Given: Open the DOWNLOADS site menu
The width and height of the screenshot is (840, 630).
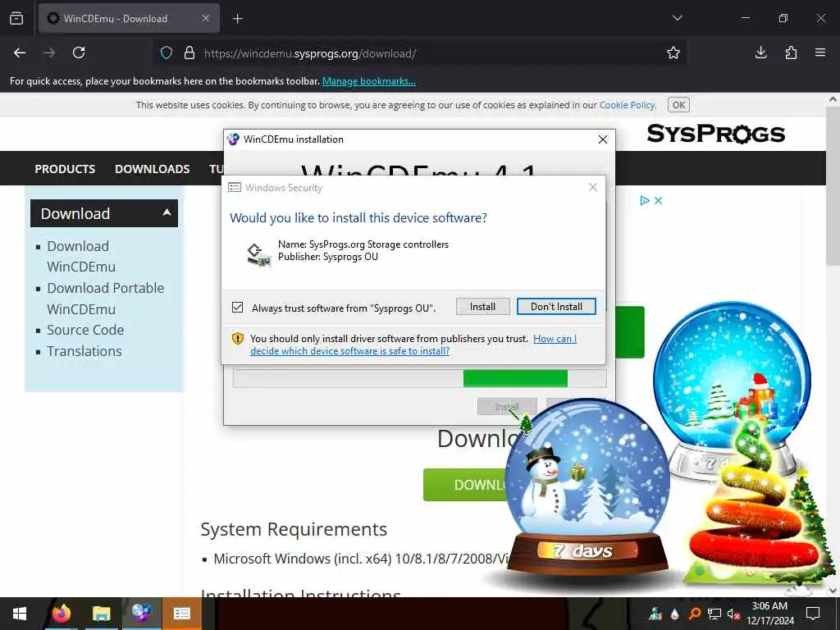Looking at the screenshot, I should [152, 169].
